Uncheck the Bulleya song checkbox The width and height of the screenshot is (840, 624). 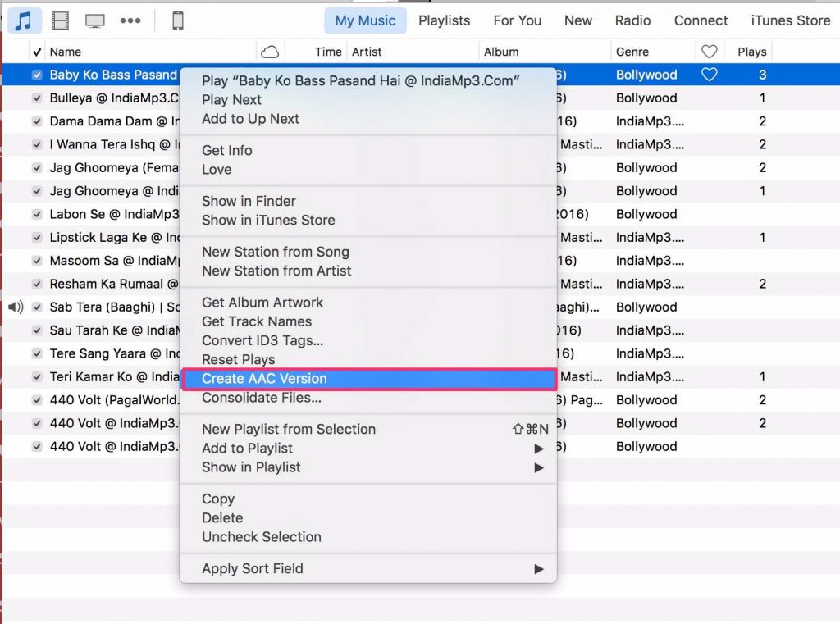point(37,98)
